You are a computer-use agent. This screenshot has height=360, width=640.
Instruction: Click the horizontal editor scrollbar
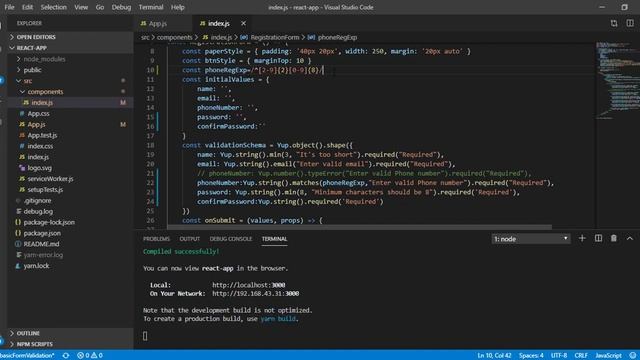pyautogui.click(x=359, y=227)
